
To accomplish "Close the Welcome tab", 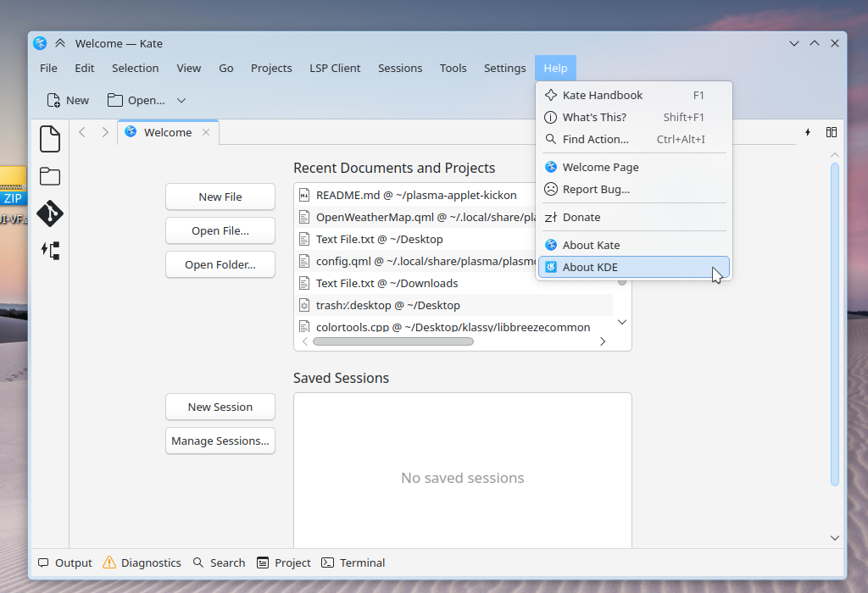I will point(206,132).
